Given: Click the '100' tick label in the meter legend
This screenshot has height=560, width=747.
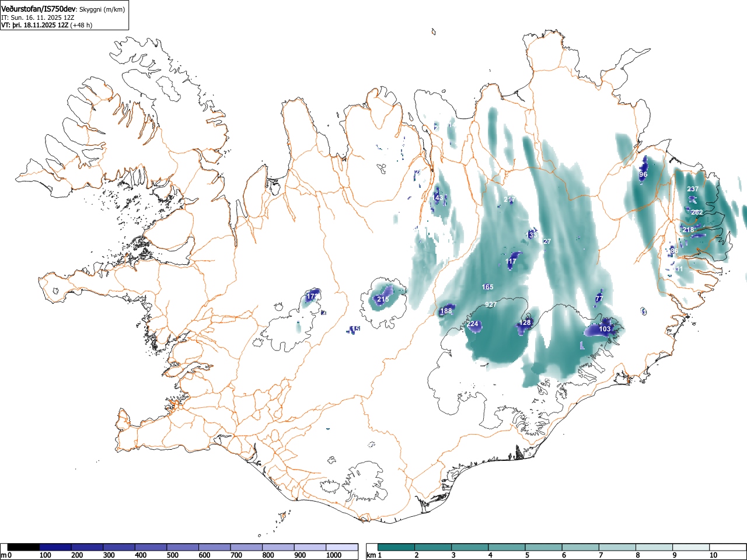Looking at the screenshot, I should pyautogui.click(x=46, y=555).
